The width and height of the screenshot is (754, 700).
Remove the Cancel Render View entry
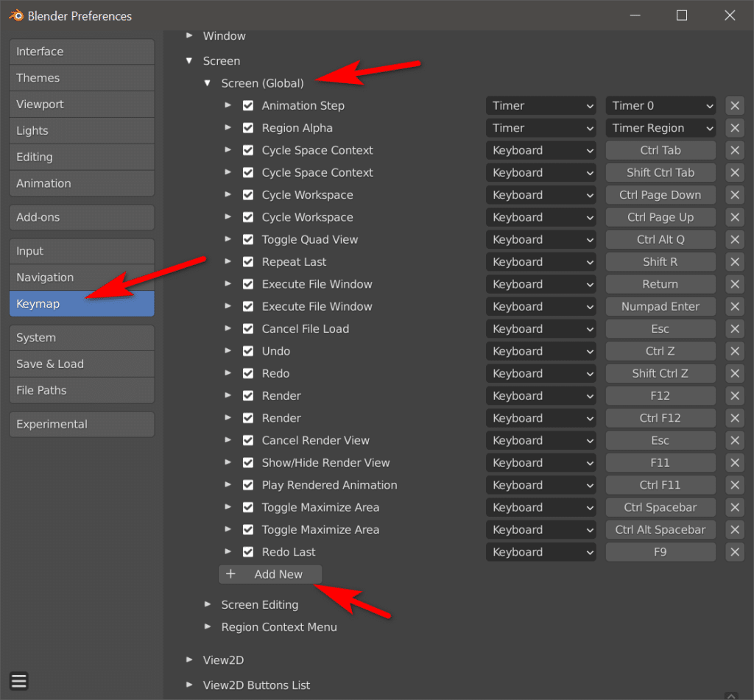[x=735, y=440]
